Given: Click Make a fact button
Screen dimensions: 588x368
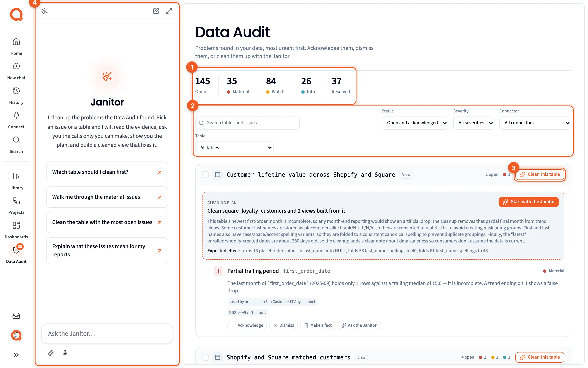Looking at the screenshot, I should point(317,325).
